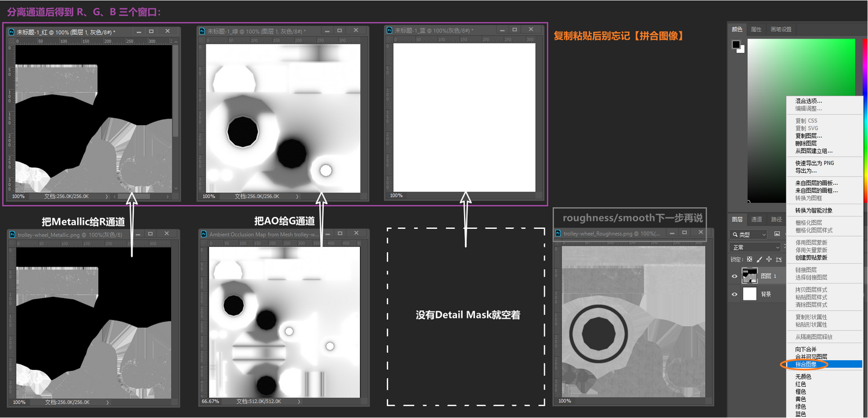Select the 图层 1 layer thumbnail
Screen dimensions: 868x418
(749, 275)
